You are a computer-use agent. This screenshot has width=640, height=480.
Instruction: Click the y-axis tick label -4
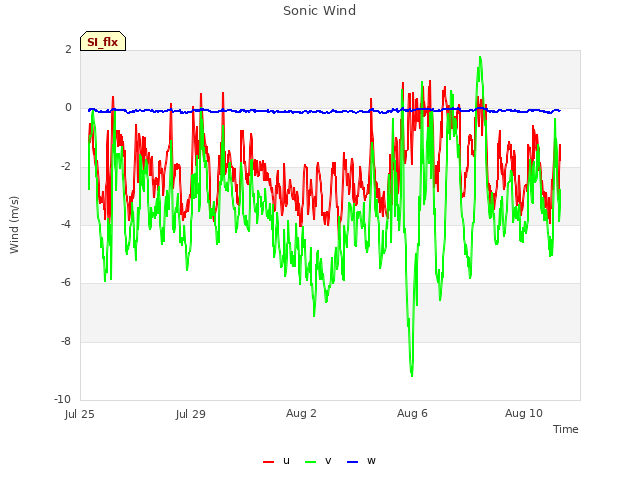coord(67,224)
